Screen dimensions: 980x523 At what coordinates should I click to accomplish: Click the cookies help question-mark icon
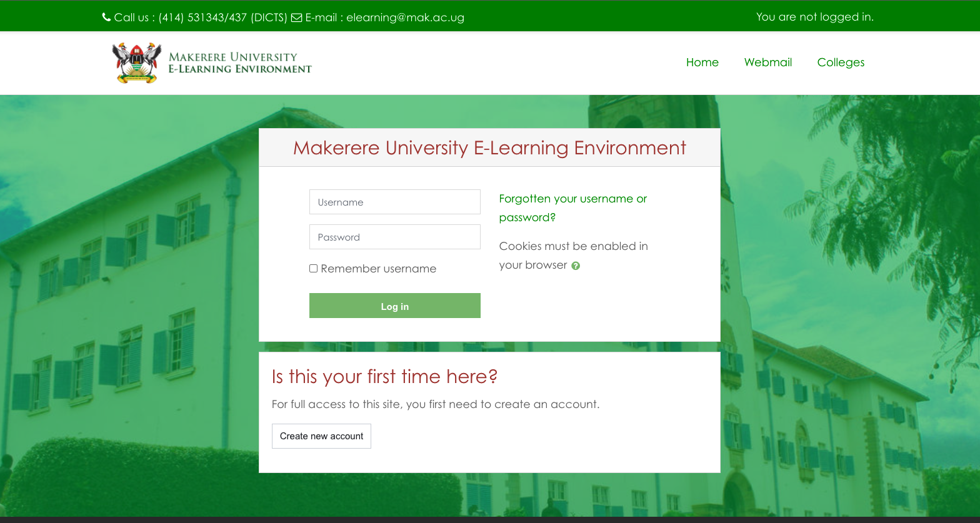[x=576, y=266]
